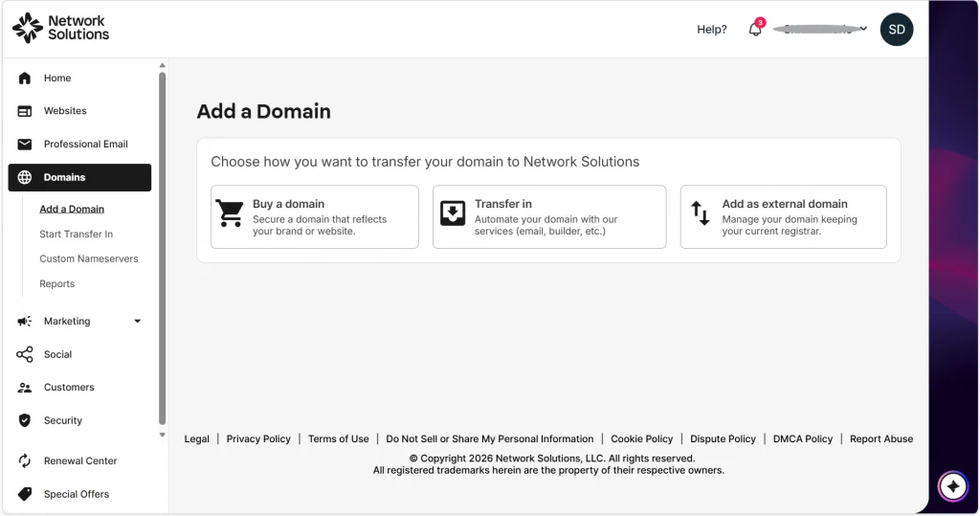Open Reports submenu item
This screenshot has width=980, height=516.
56,284
